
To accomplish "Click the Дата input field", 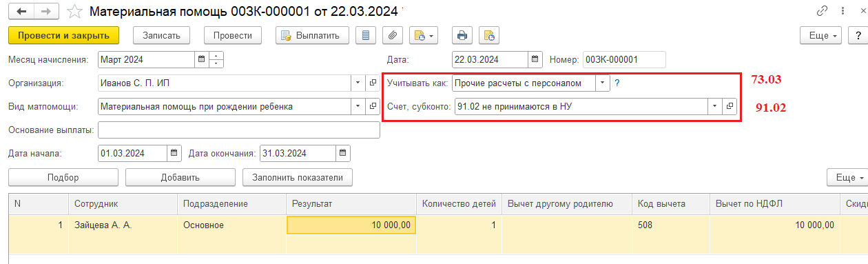I will pos(490,59).
